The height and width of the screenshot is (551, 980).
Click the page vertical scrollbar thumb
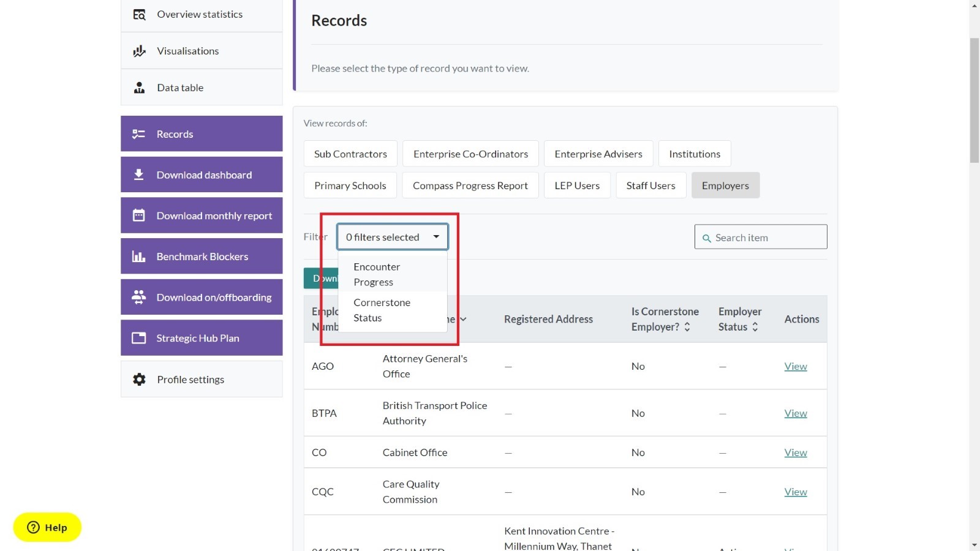[974, 101]
